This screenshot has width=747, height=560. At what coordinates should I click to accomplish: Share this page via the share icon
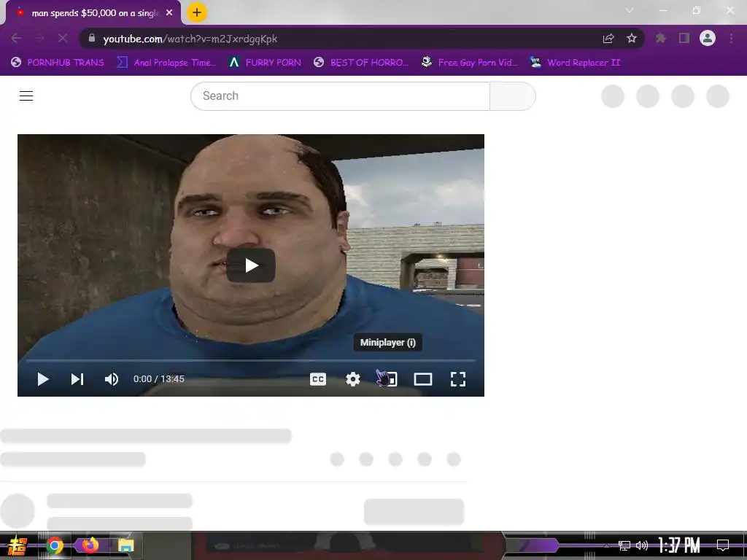(608, 38)
